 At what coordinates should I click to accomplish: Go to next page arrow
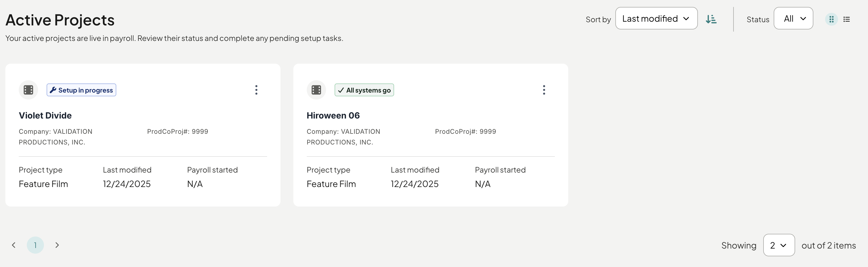click(57, 245)
